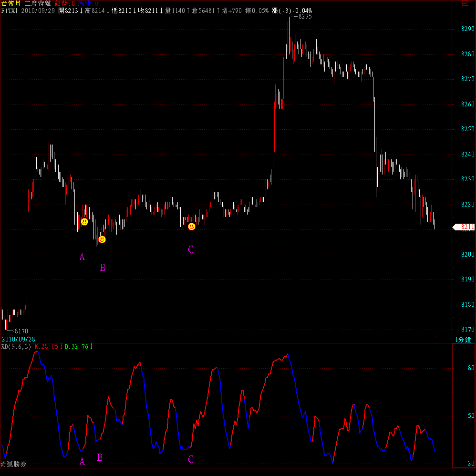Click the smiley marker above label A
Viewport: 476px width, 476px height.
[84, 222]
